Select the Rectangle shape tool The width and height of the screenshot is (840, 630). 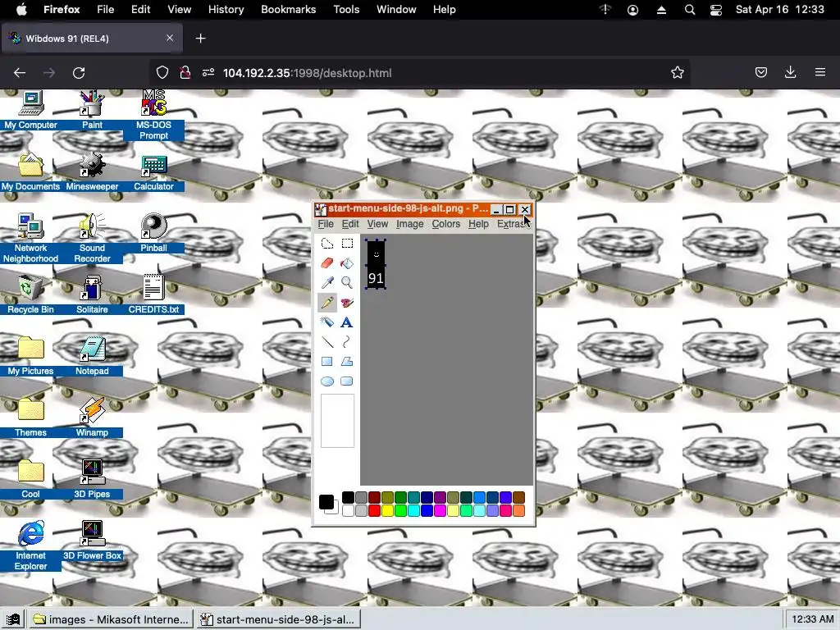[x=327, y=362]
